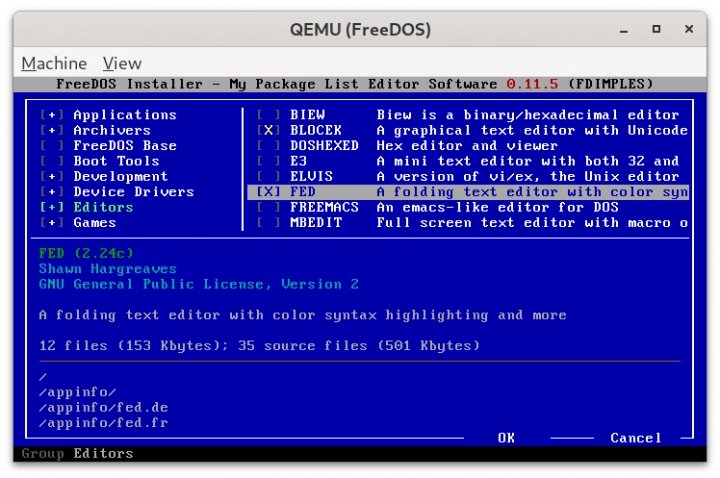720x478 pixels.
Task: Toggle the Editors group checkbox
Action: 52,207
